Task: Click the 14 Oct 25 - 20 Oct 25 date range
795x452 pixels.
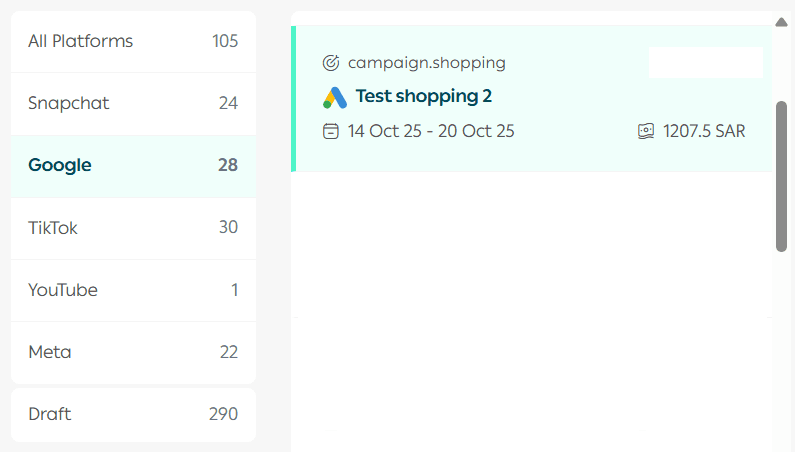Action: (431, 131)
